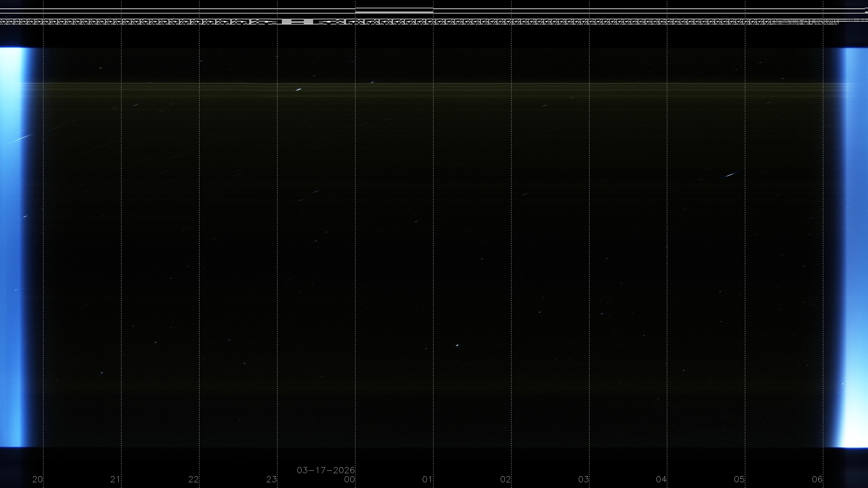
Task: Click the 02 hour label
Action: click(x=505, y=479)
